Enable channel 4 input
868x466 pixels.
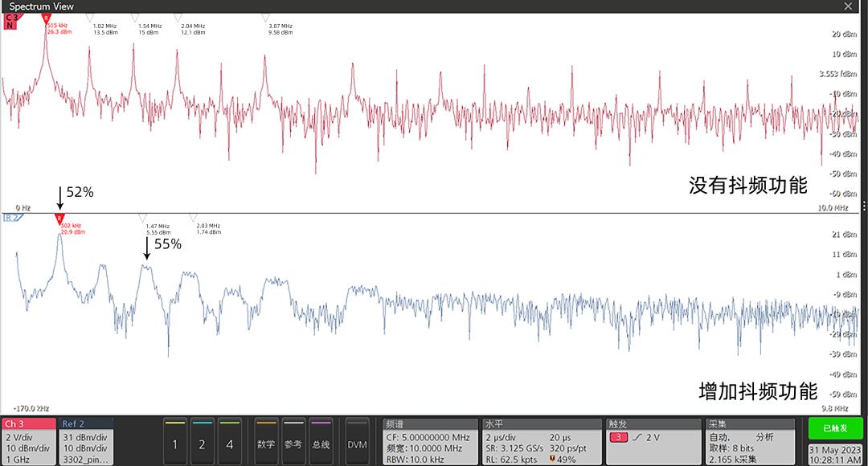pyautogui.click(x=229, y=442)
